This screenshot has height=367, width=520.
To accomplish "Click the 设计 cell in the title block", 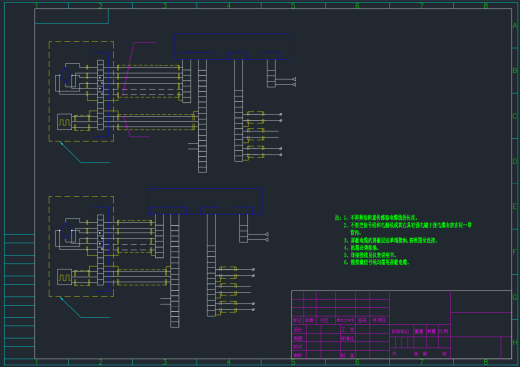I will click(x=298, y=330).
